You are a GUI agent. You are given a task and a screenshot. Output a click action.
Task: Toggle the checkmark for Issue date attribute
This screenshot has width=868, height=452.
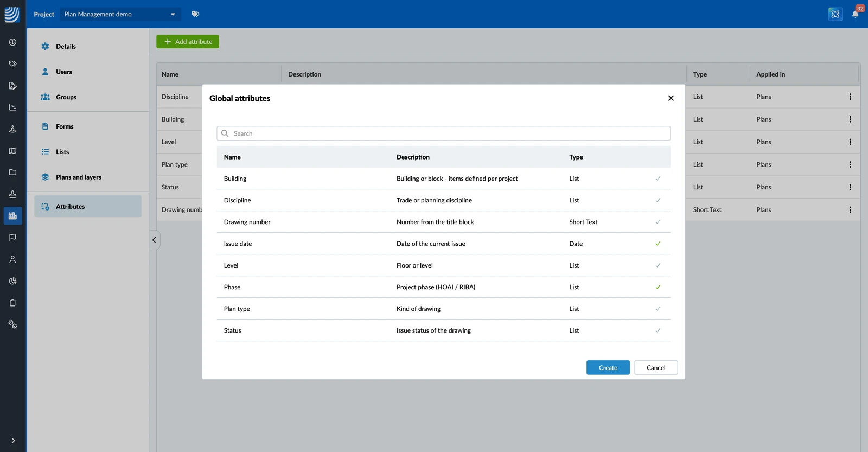click(x=658, y=244)
